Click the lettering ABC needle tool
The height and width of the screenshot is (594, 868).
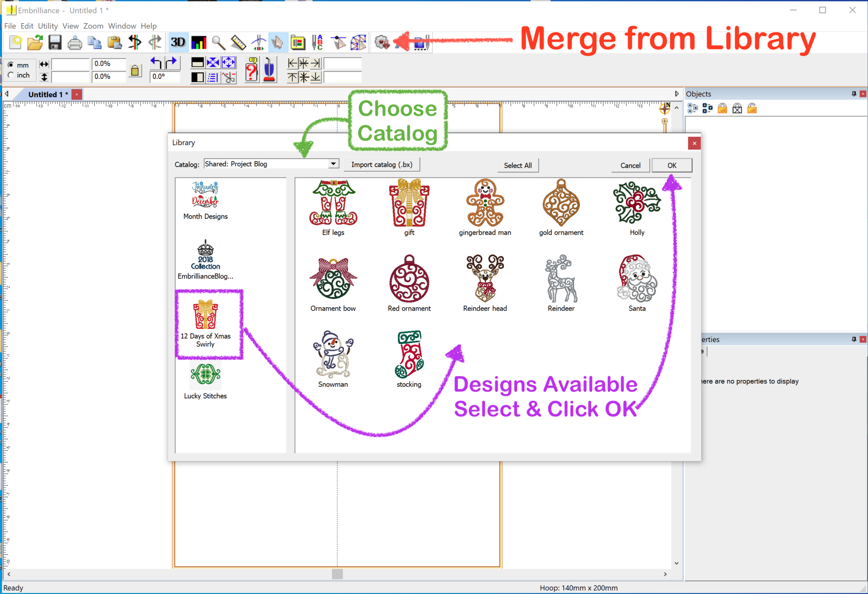tap(317, 42)
